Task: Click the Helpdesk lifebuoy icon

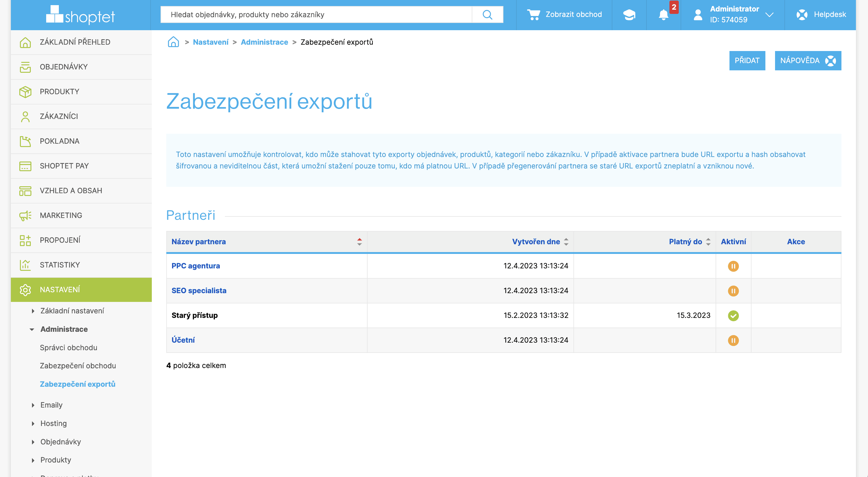Action: [802, 14]
